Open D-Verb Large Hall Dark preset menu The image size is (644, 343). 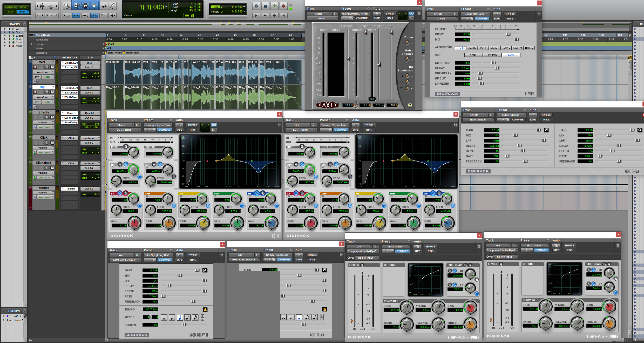[476, 14]
